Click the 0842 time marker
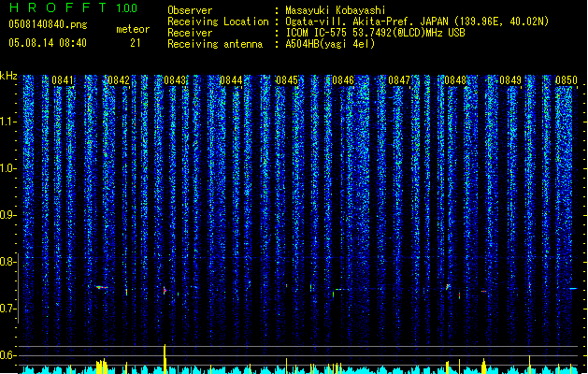The height and width of the screenshot is (374, 588). tap(119, 80)
